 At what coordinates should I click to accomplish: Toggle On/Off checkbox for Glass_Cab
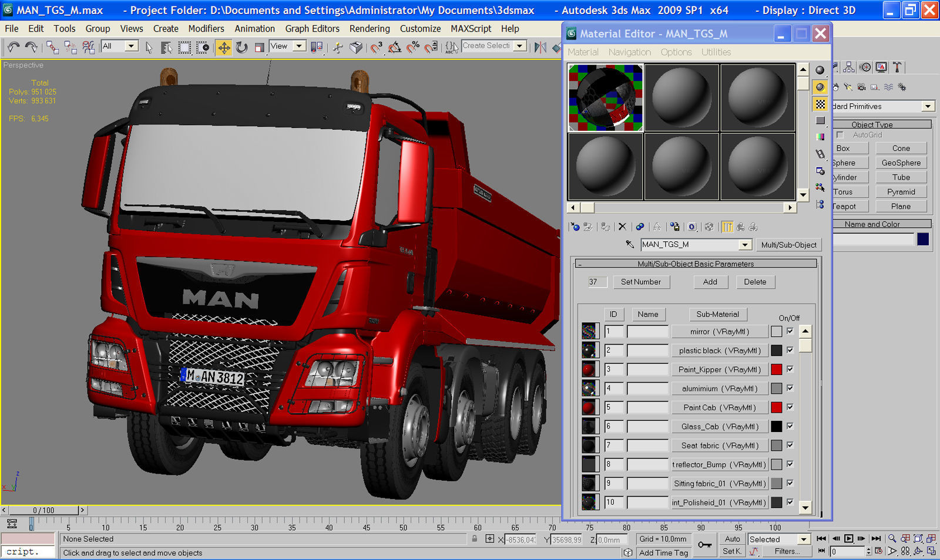[x=790, y=426]
